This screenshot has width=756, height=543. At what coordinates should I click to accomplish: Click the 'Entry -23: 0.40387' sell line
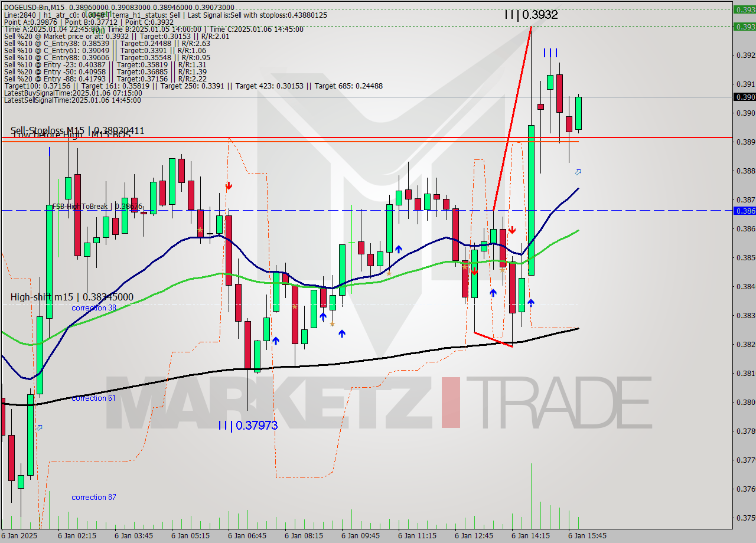pos(105,64)
